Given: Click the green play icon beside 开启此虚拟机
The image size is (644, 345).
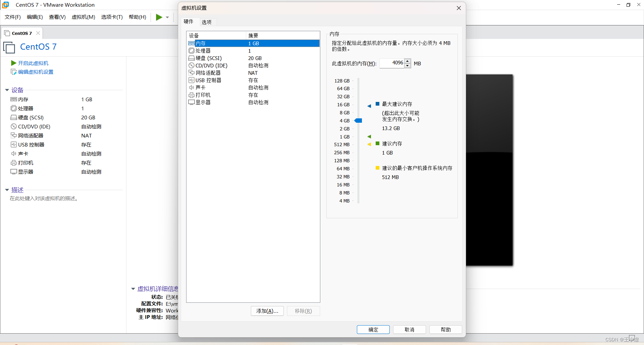Looking at the screenshot, I should pos(14,63).
